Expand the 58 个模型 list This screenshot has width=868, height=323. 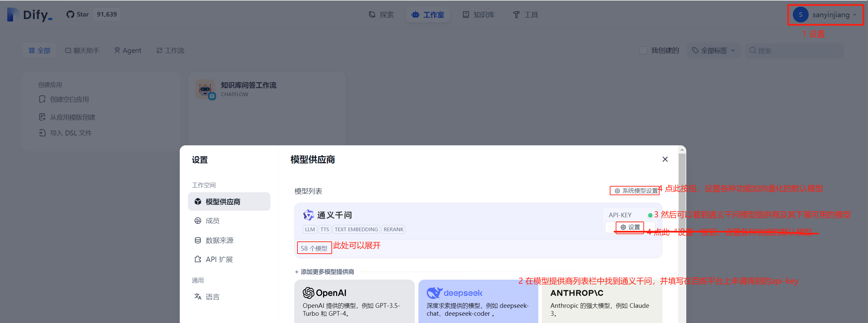click(314, 248)
